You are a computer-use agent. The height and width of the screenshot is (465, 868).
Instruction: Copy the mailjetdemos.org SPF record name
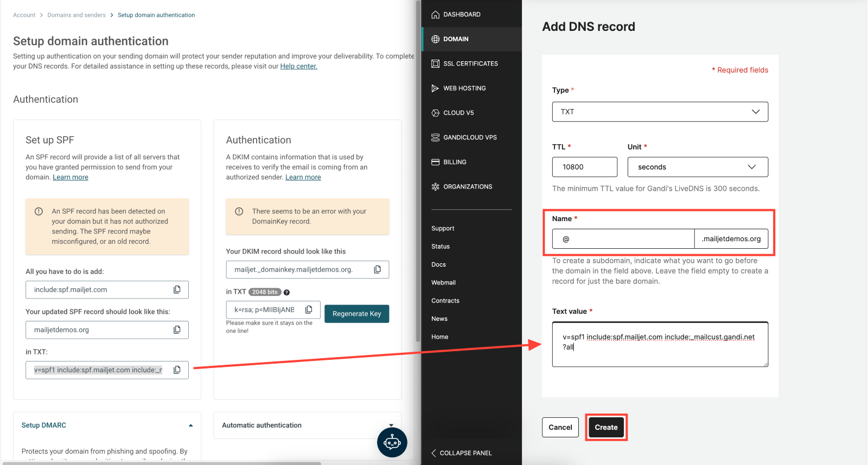point(177,330)
